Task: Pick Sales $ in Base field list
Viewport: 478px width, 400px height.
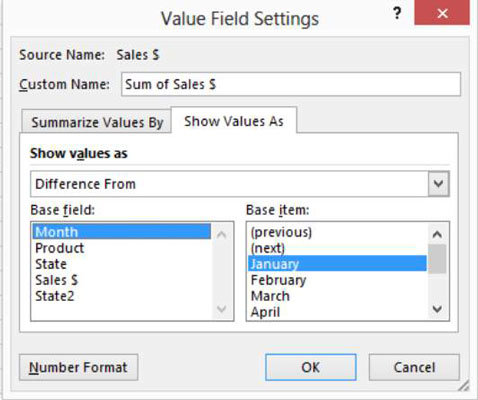Action: click(122, 280)
